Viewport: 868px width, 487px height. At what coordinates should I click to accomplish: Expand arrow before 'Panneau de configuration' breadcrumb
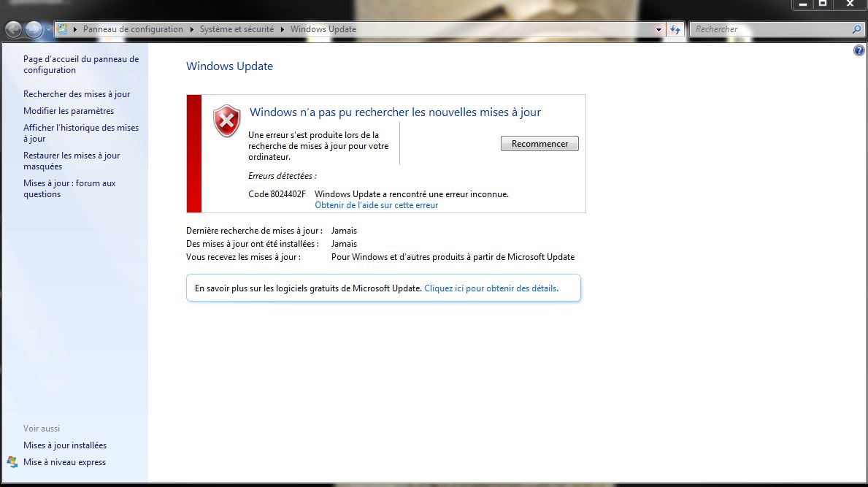[x=74, y=29]
